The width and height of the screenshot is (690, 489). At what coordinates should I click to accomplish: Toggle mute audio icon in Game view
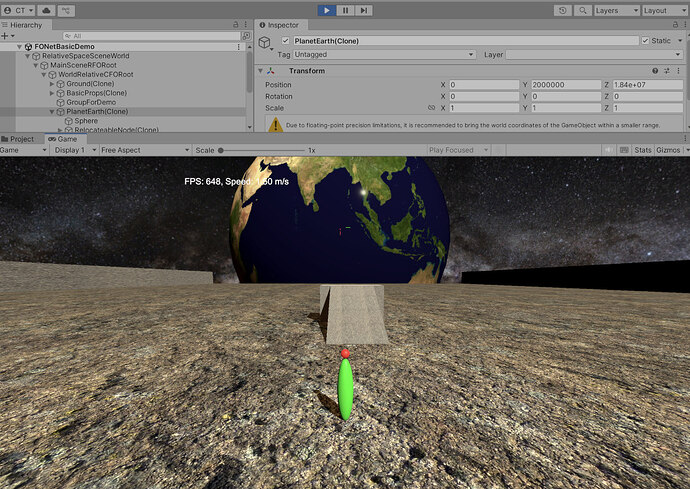[x=608, y=150]
